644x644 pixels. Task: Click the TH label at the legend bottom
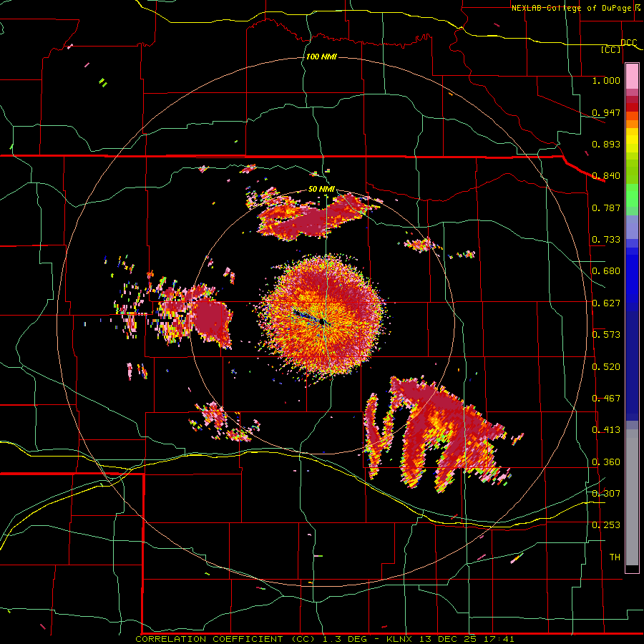(x=615, y=557)
